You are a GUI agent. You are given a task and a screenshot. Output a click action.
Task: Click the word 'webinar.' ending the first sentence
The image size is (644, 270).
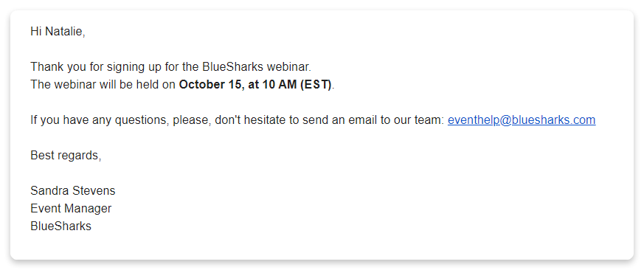(x=289, y=67)
